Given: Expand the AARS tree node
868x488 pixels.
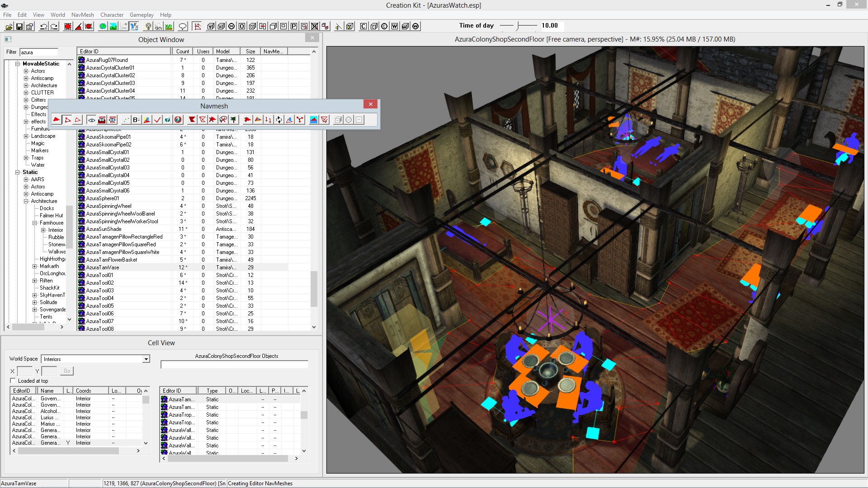Looking at the screenshot, I should pyautogui.click(x=26, y=179).
